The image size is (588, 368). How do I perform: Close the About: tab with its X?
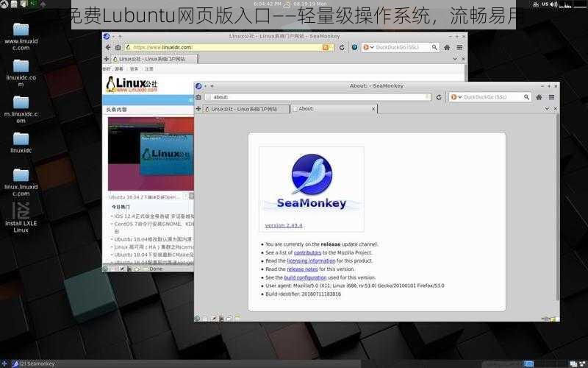click(373, 109)
